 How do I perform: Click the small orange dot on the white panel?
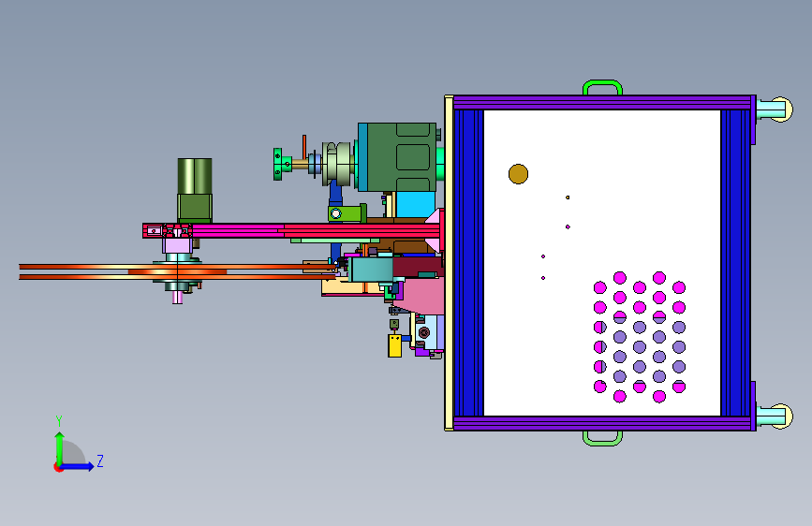pos(568,197)
